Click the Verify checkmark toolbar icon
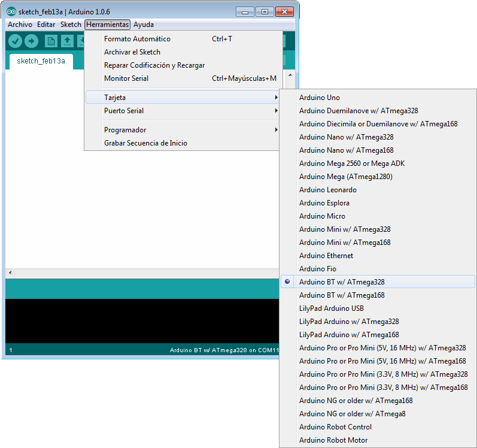 (x=16, y=41)
